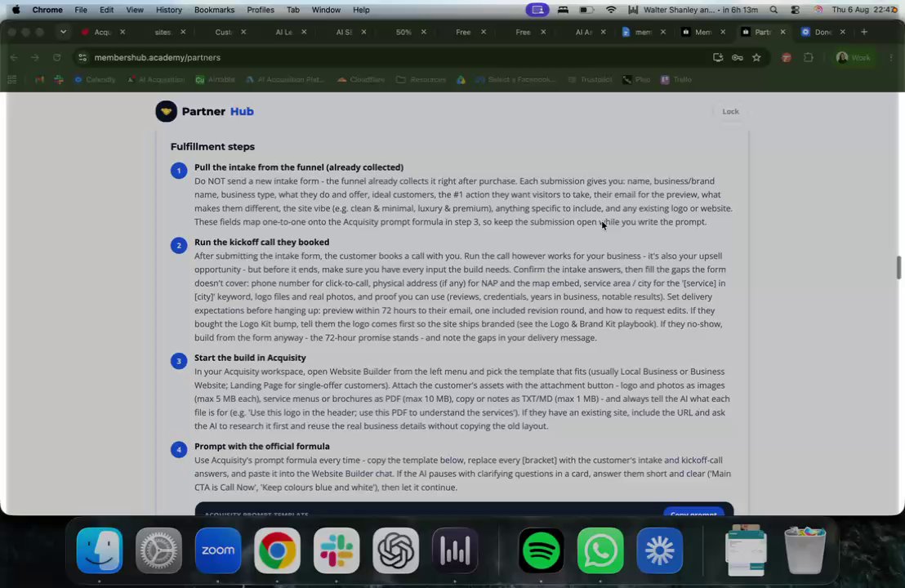
Task: Click the Chrome icon in the dock
Action: click(277, 550)
